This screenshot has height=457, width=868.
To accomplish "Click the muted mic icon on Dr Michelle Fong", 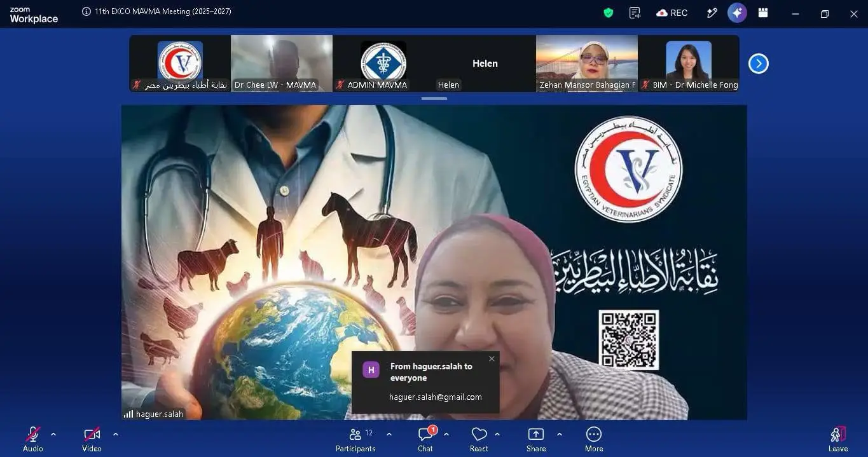I will click(x=645, y=85).
